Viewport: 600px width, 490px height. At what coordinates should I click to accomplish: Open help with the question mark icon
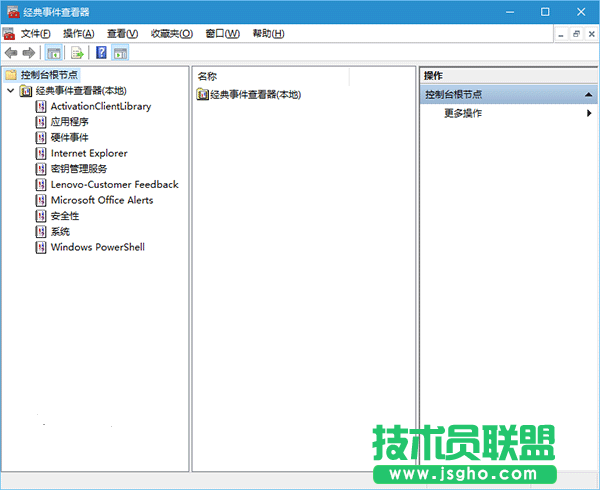click(101, 52)
